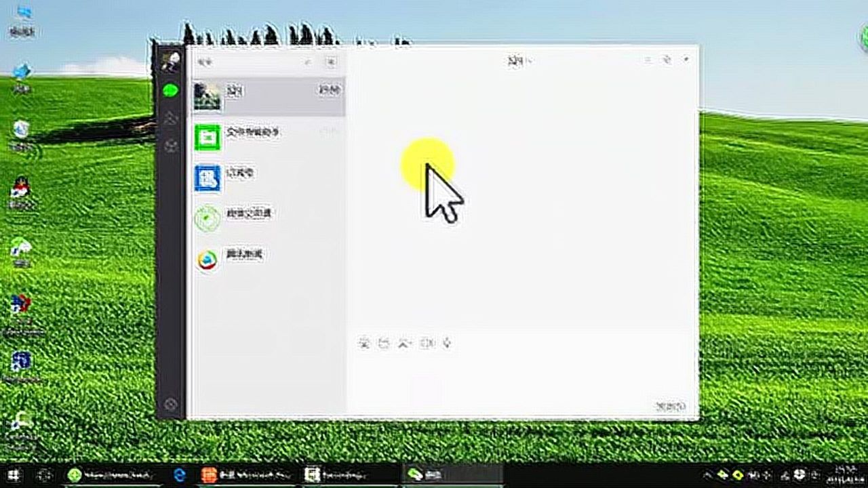This screenshot has width=868, height=488.
Task: Click the profile avatar at sidebar top
Action: 170,61
